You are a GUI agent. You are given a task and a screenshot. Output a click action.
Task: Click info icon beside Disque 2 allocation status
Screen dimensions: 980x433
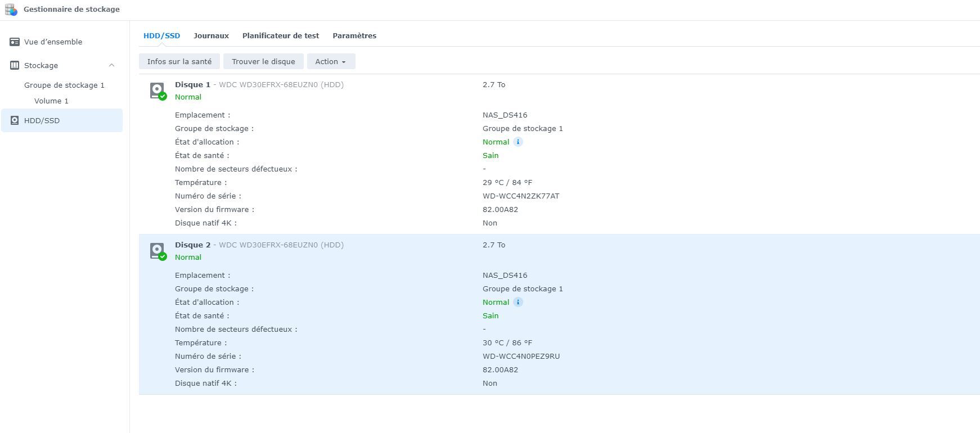tap(518, 303)
